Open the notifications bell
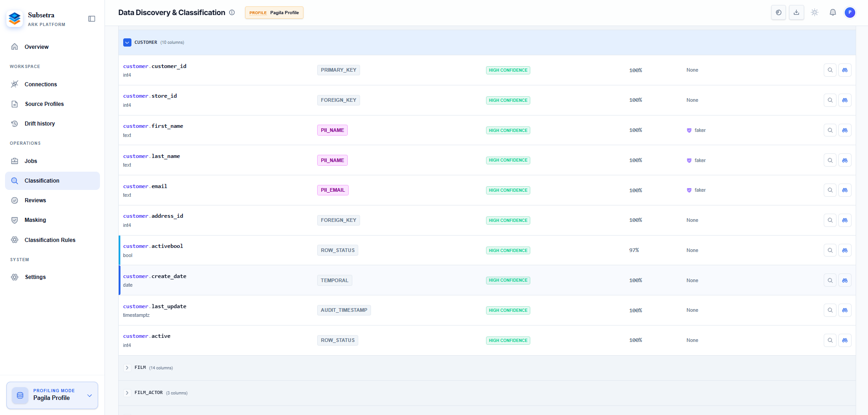The height and width of the screenshot is (415, 868). (833, 12)
